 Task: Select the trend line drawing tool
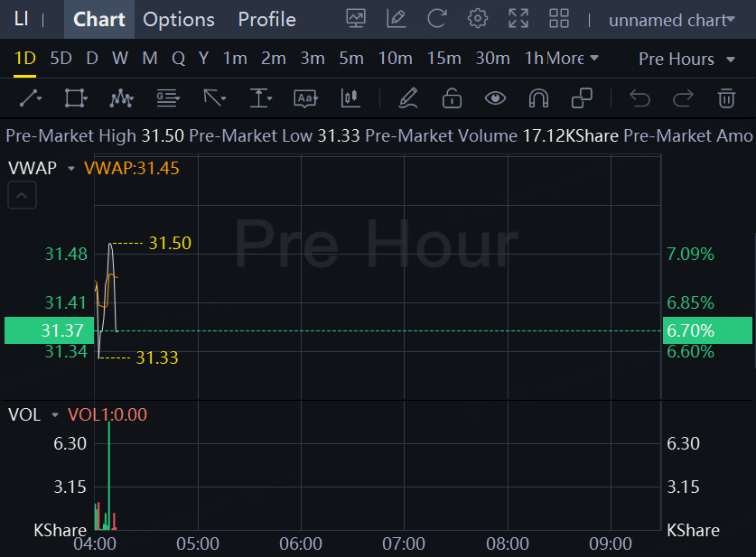(31, 98)
